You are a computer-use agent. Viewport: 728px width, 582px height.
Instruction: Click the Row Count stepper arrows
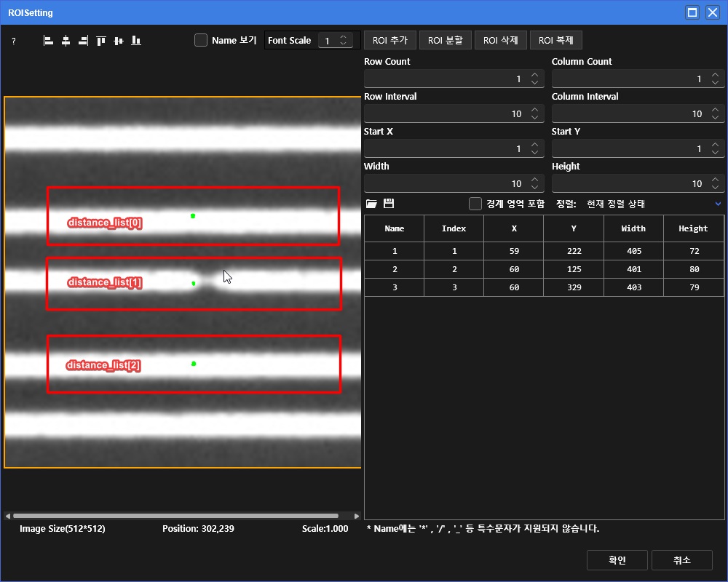click(534, 79)
